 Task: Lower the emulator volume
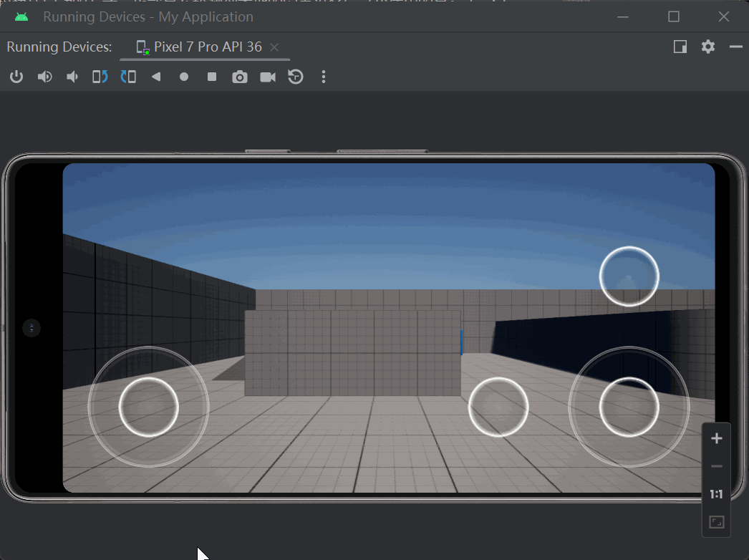[x=72, y=77]
